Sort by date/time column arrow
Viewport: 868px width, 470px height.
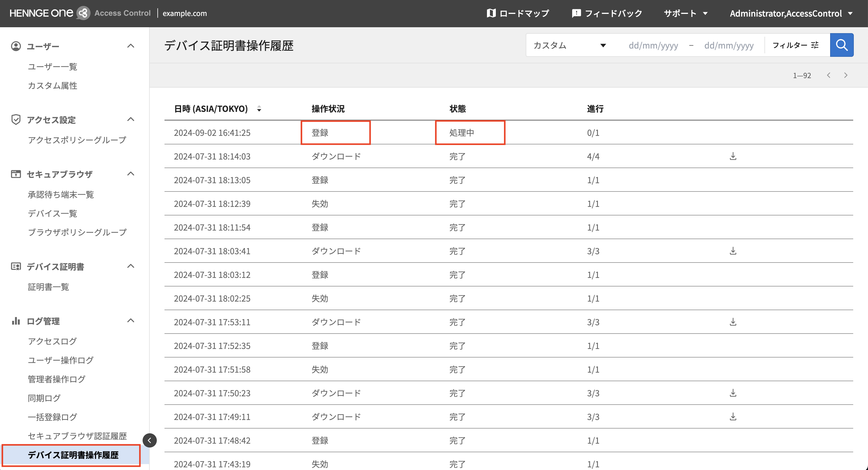259,109
